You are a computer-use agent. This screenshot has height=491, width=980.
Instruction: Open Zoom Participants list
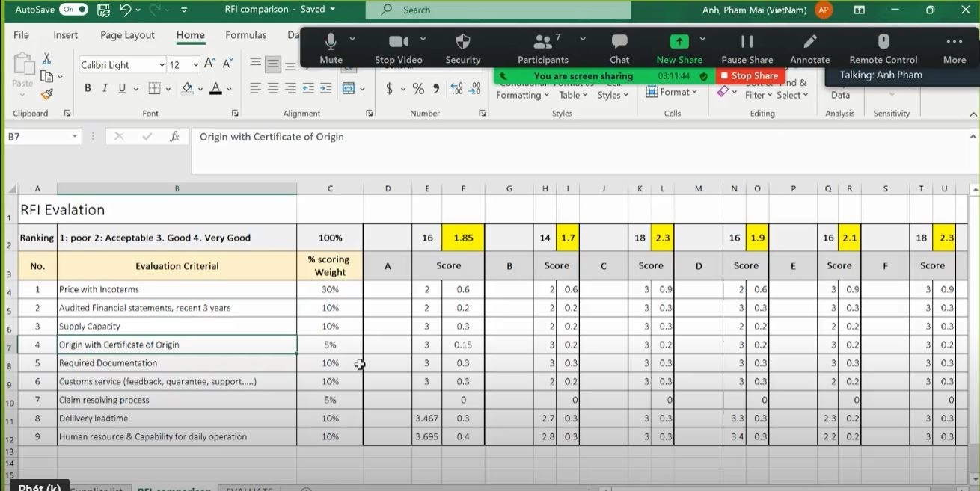[542, 48]
